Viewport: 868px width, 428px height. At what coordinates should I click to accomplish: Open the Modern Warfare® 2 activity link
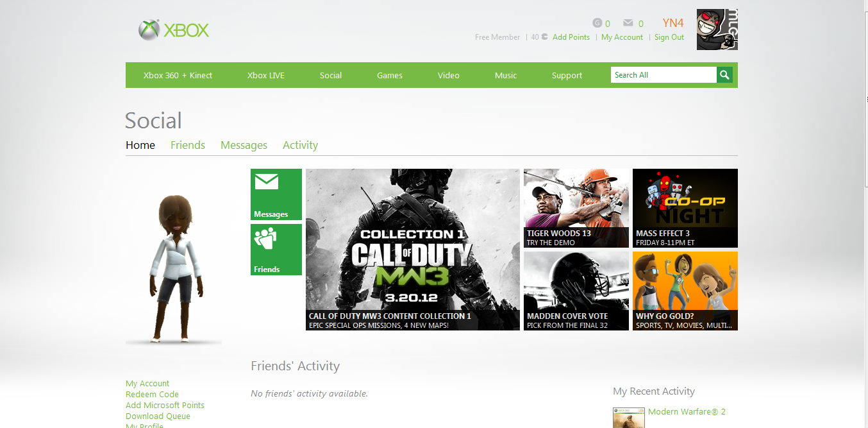pos(687,412)
